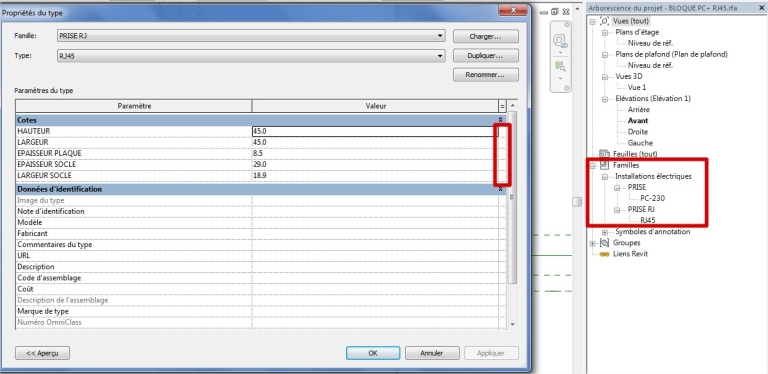Expand the Symboles d'annotation node
Image resolution: width=768 pixels, height=374 pixels.
605,232
